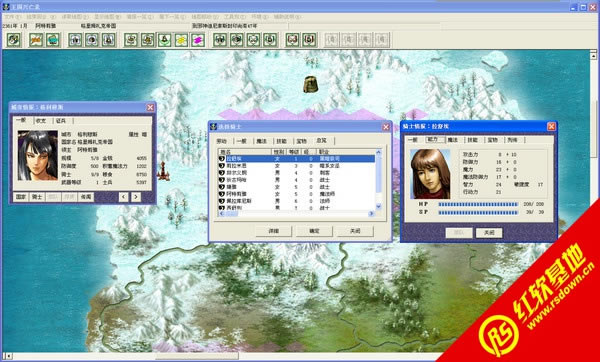Click the 关闭 button in knight info dialog
This screenshot has height=362, width=600.
pos(489,233)
